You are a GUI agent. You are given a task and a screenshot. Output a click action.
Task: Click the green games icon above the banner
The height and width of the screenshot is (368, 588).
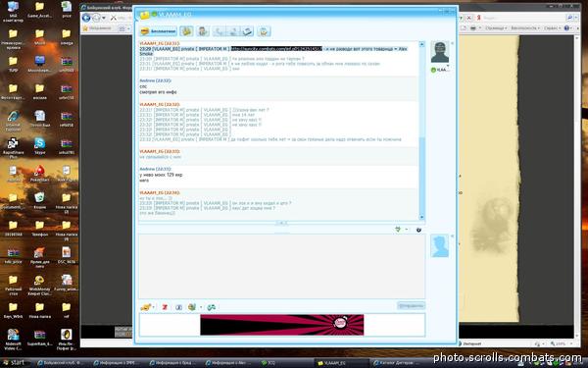(212, 307)
